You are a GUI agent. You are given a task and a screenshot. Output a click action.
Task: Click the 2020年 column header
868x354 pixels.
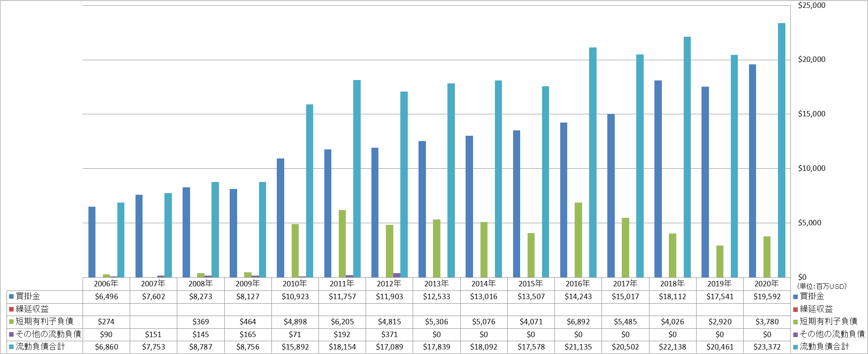point(767,284)
